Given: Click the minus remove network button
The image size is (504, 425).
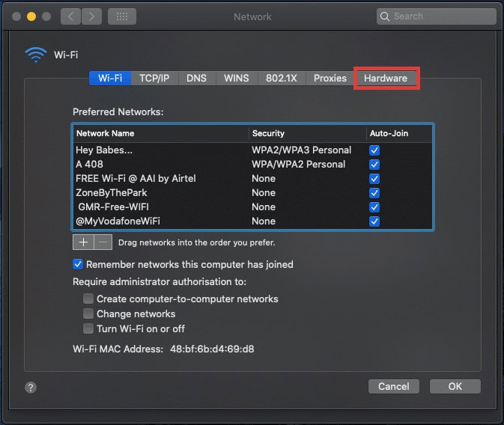Looking at the screenshot, I should coord(103,242).
